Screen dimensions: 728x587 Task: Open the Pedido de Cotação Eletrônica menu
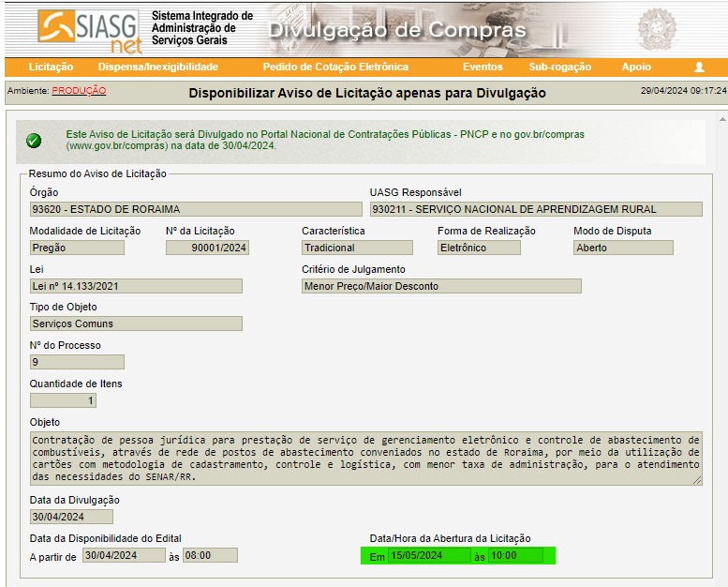click(335, 67)
